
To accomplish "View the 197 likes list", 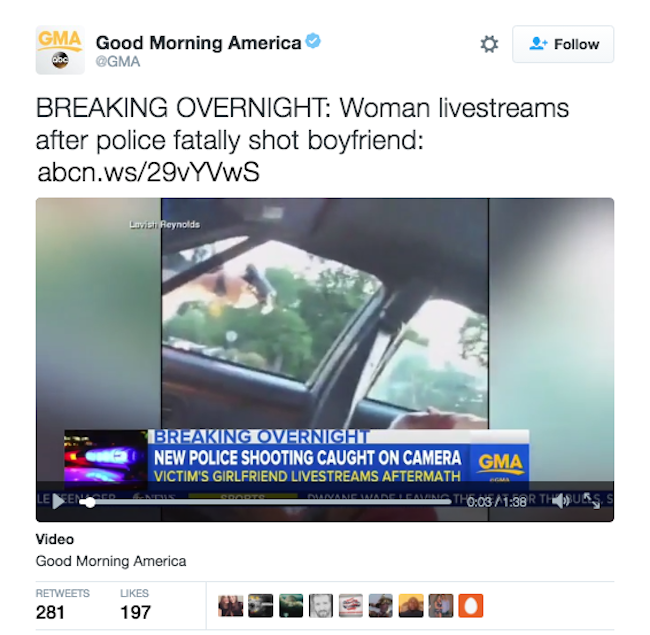I will pyautogui.click(x=135, y=604).
